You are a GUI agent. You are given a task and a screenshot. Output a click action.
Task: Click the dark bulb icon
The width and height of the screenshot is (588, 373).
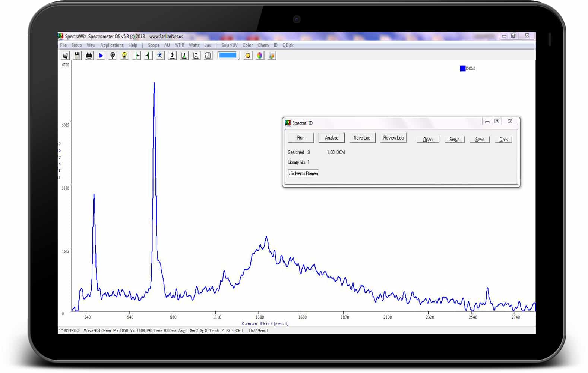113,56
